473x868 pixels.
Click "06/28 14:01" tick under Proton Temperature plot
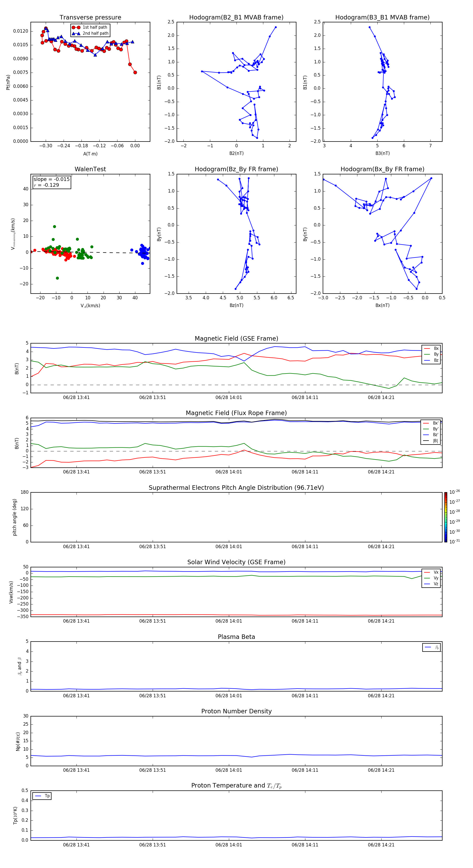pyautogui.click(x=229, y=845)
